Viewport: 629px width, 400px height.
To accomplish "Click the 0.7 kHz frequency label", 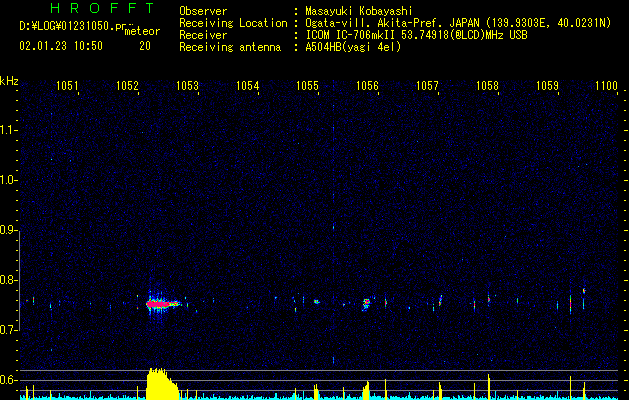I will click(x=9, y=330).
